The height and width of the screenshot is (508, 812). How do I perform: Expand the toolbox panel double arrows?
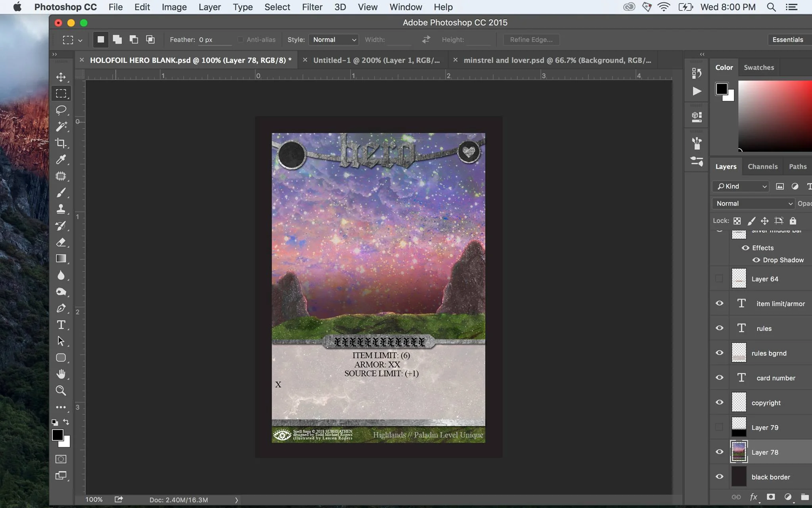click(x=55, y=54)
